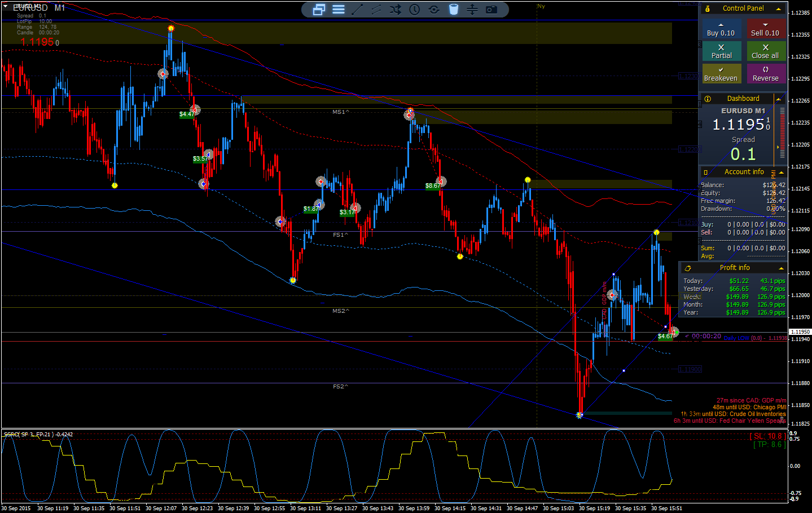Click the shuffle arrows toolbar icon
This screenshot has height=513, width=812.
click(396, 10)
